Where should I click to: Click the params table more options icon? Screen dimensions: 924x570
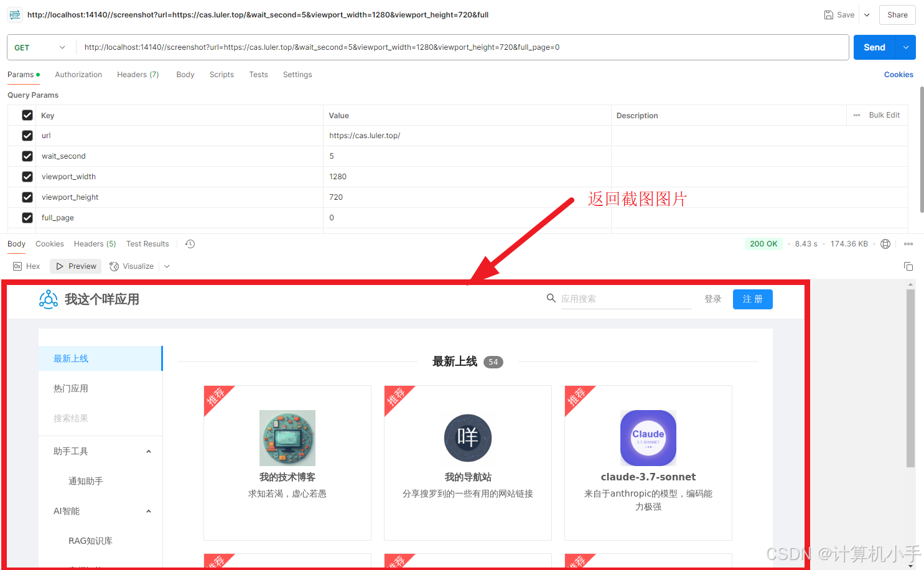click(857, 115)
